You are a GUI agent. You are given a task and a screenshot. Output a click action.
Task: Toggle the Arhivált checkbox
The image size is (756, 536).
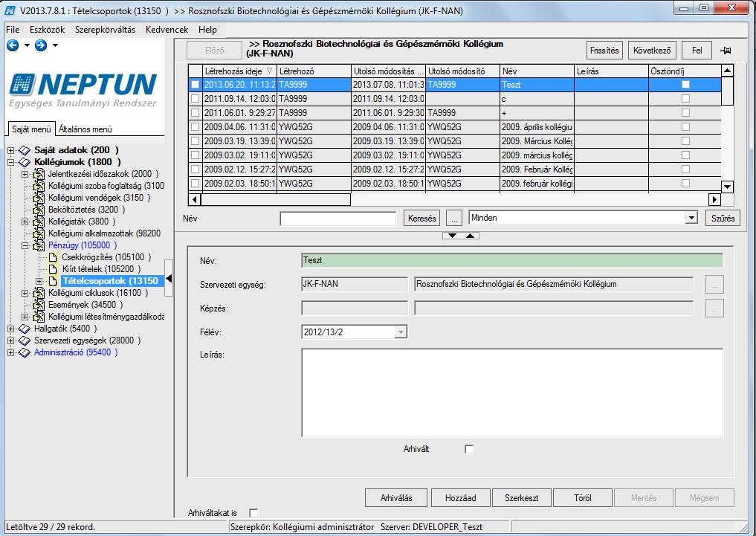click(469, 449)
